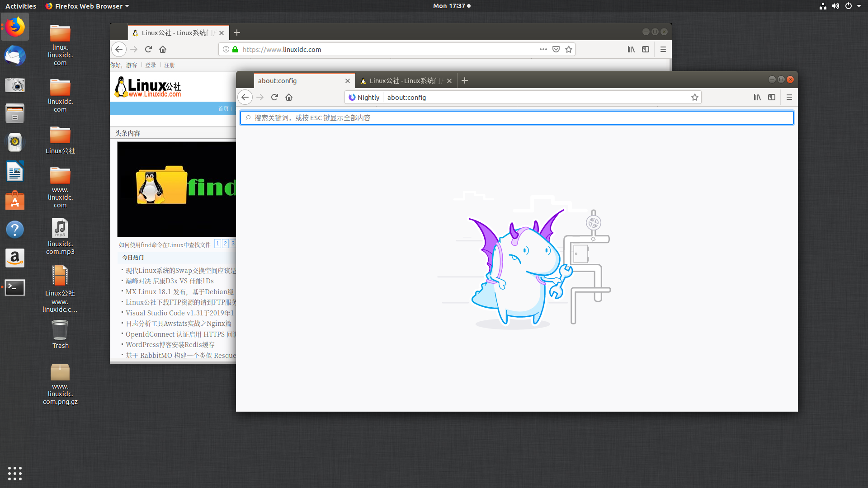Open Library in the linuxidc.com window

click(631, 49)
